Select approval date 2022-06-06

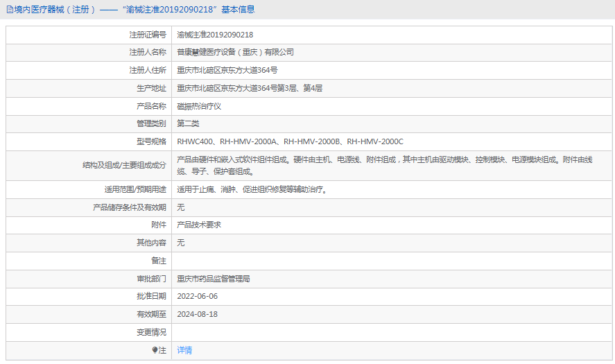(197, 296)
